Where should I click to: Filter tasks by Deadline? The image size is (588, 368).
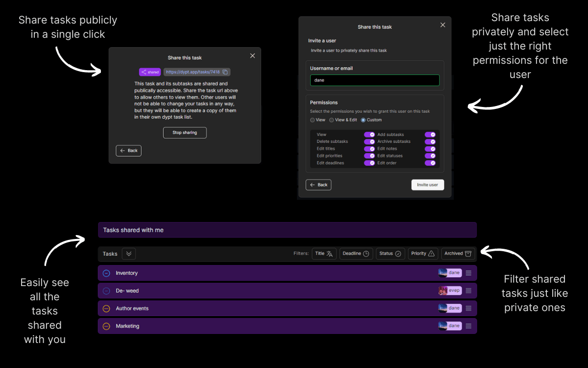(x=356, y=254)
